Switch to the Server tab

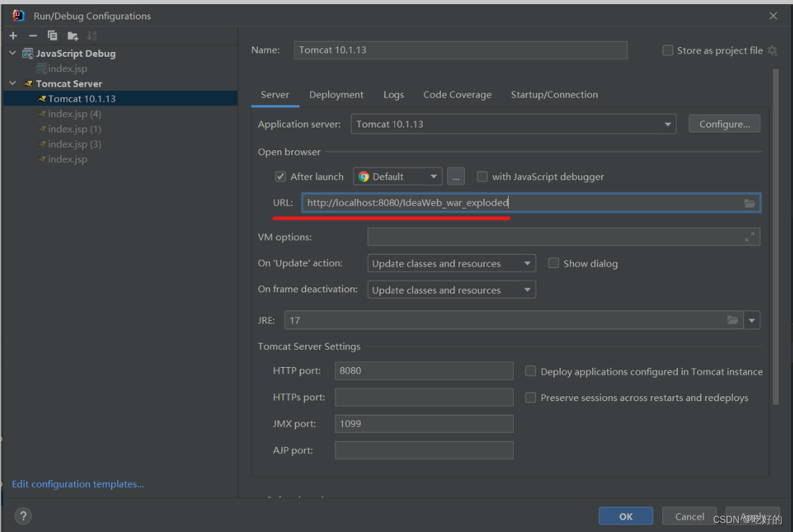coord(275,95)
